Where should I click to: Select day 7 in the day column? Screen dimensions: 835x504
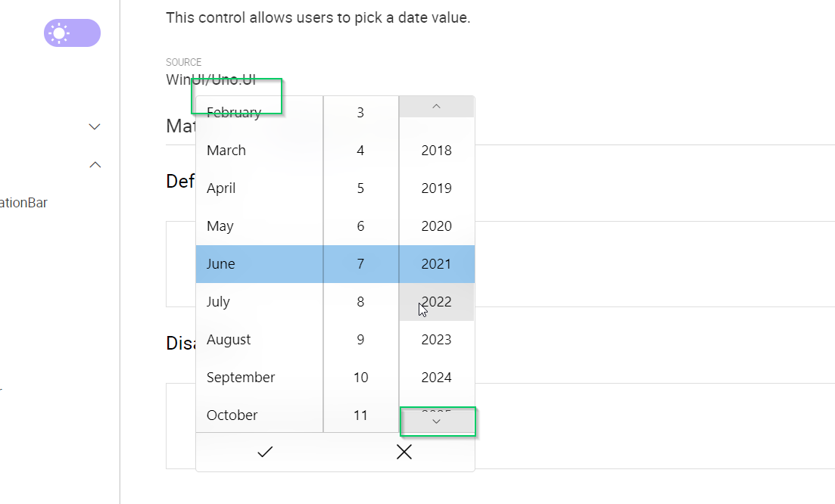point(360,263)
